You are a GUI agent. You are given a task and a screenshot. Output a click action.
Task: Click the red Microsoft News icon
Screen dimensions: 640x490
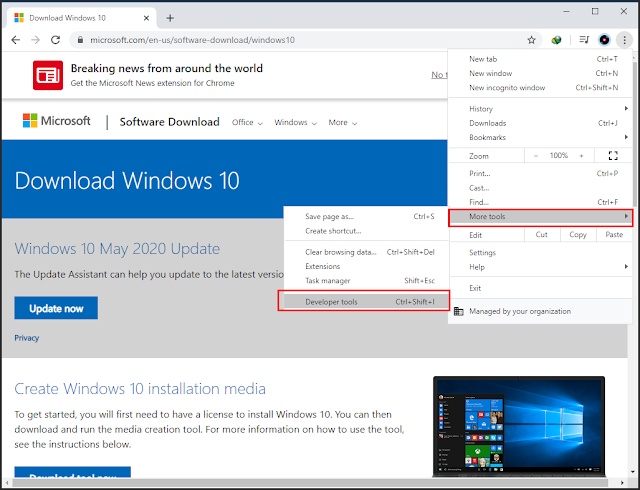[x=48, y=75]
